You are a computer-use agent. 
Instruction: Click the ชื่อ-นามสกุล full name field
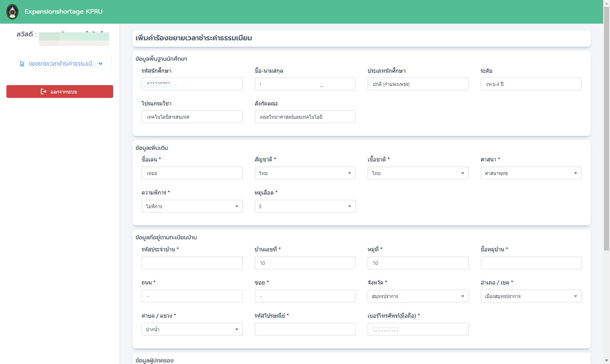click(x=305, y=84)
